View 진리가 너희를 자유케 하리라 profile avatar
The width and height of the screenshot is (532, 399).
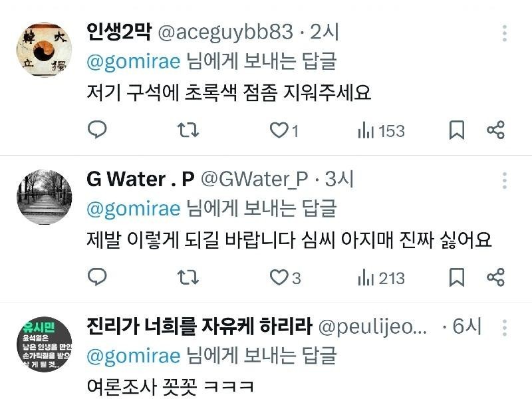pyautogui.click(x=44, y=344)
